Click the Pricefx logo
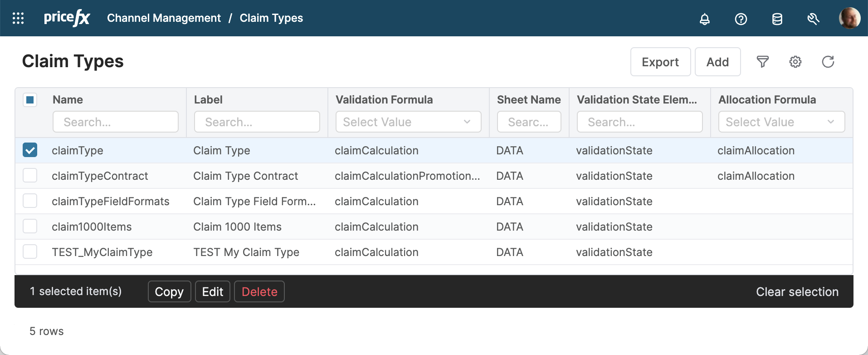This screenshot has width=868, height=355. [x=67, y=18]
